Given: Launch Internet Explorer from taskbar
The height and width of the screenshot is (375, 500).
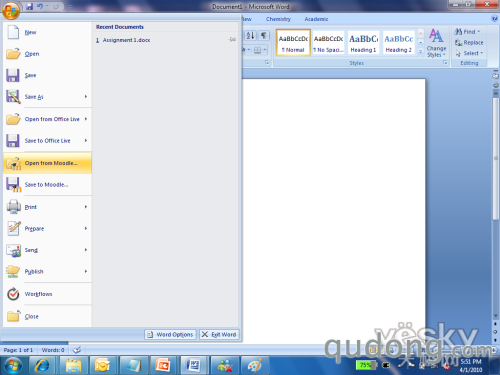Looking at the screenshot, I should click(x=42, y=366).
